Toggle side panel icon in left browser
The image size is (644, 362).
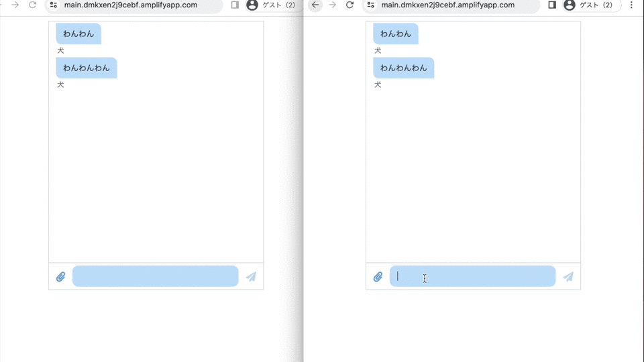click(235, 5)
